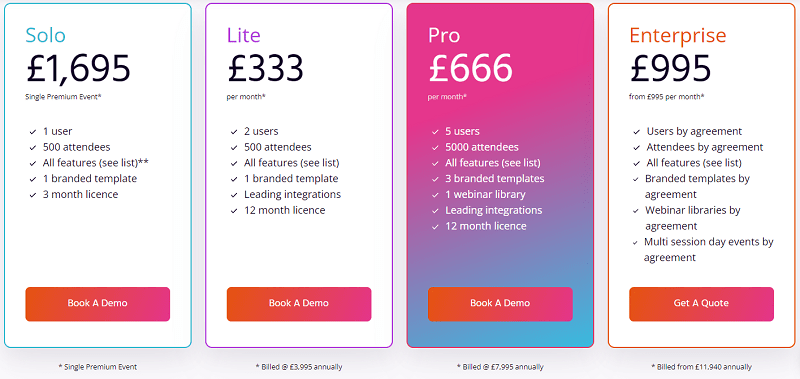Image resolution: width=800 pixels, height=379 pixels.
Task: Select the Enterprise plan heading
Action: point(678,35)
